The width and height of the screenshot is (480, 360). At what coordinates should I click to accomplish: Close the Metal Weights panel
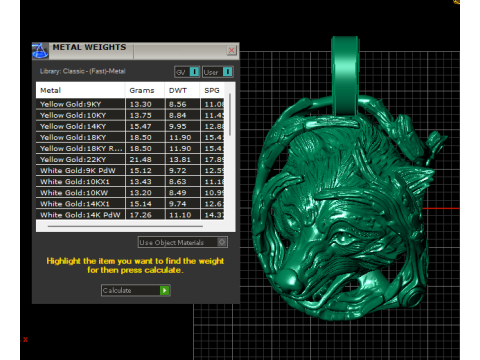231,50
